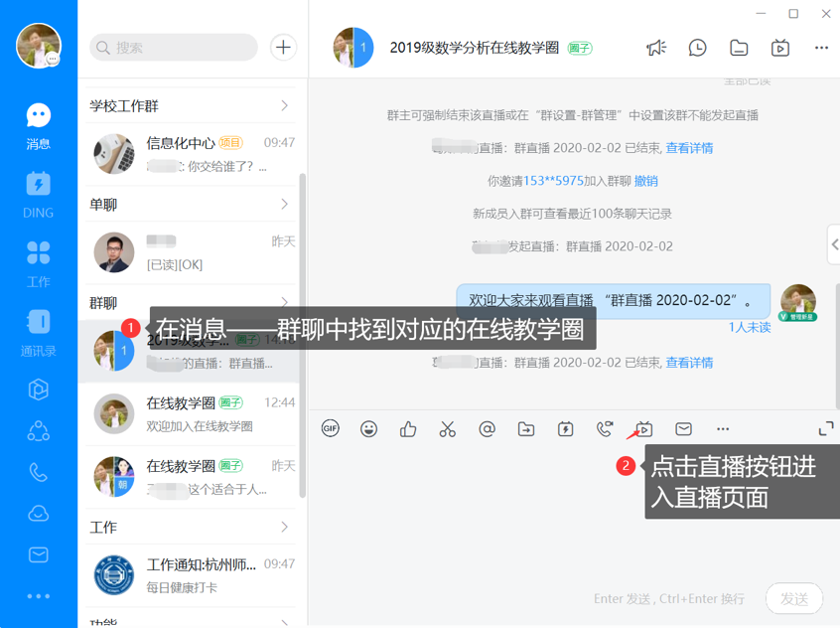The image size is (840, 629).
Task: Click the sidebar three-dot more icon
Action: click(x=38, y=596)
